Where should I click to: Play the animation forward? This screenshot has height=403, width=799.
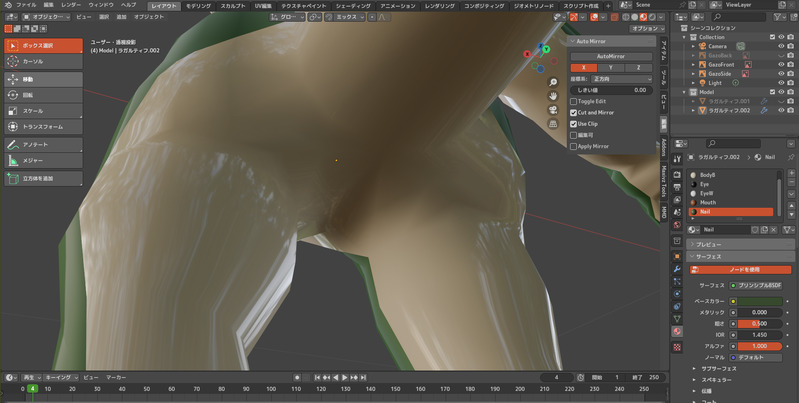[345, 378]
